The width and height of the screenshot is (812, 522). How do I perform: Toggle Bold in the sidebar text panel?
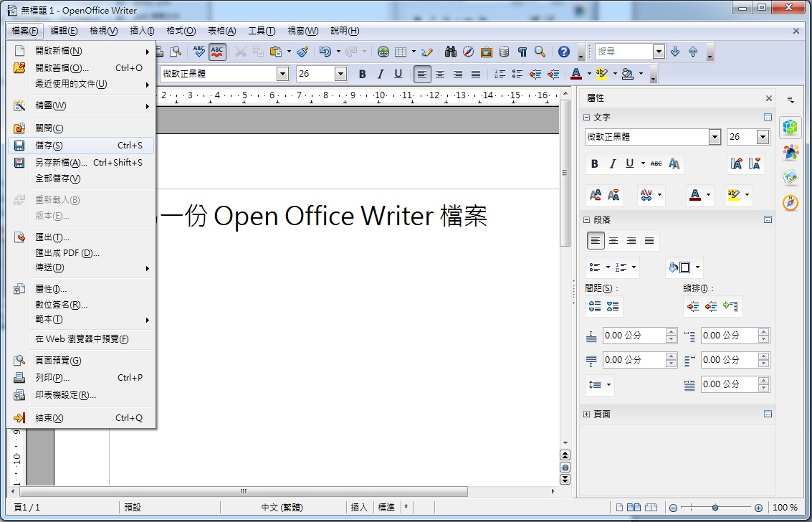(594, 163)
